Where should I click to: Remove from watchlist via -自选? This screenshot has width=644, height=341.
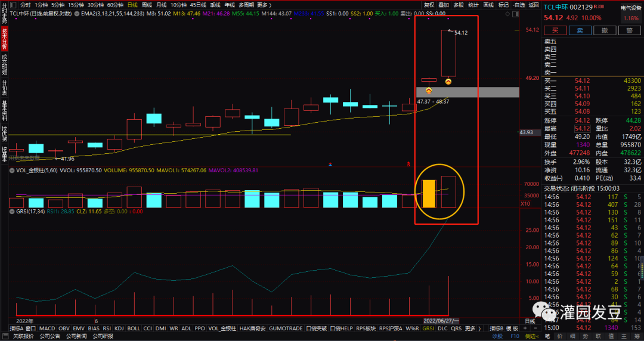(x=519, y=5)
